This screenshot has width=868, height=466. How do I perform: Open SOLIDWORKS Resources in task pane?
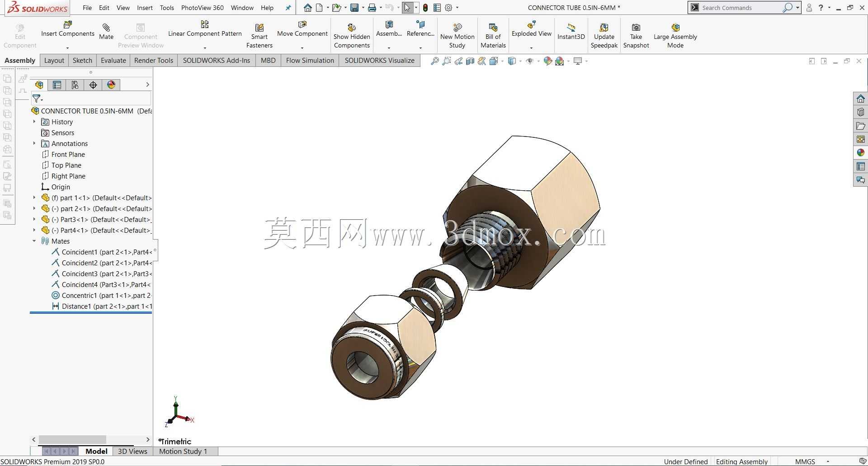(860, 99)
